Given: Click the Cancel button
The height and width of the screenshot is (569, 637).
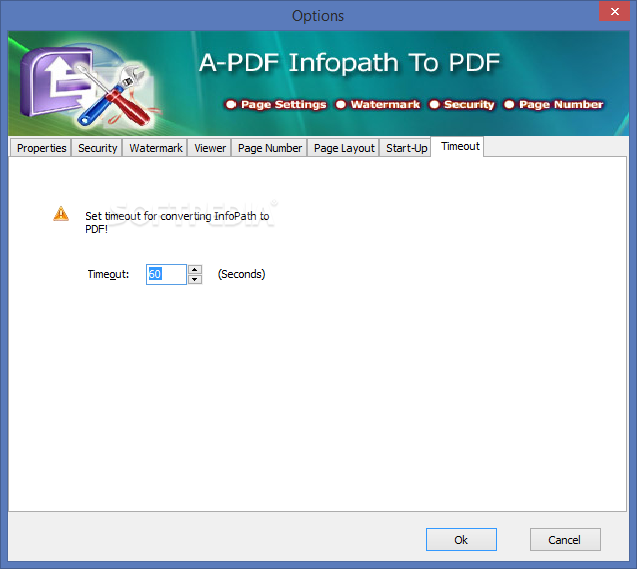Looking at the screenshot, I should click(x=565, y=539).
